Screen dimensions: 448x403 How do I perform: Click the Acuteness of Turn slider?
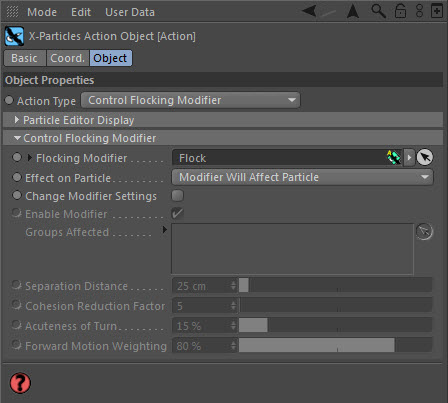pos(335,325)
